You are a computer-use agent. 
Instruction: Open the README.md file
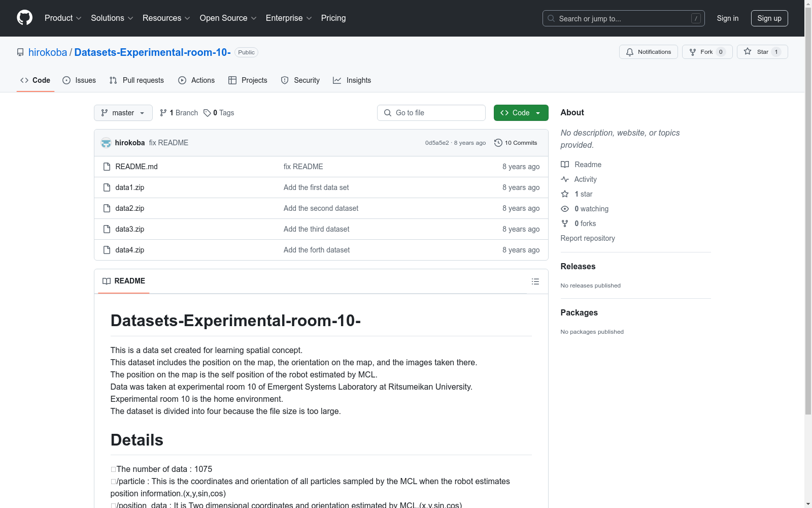point(137,167)
